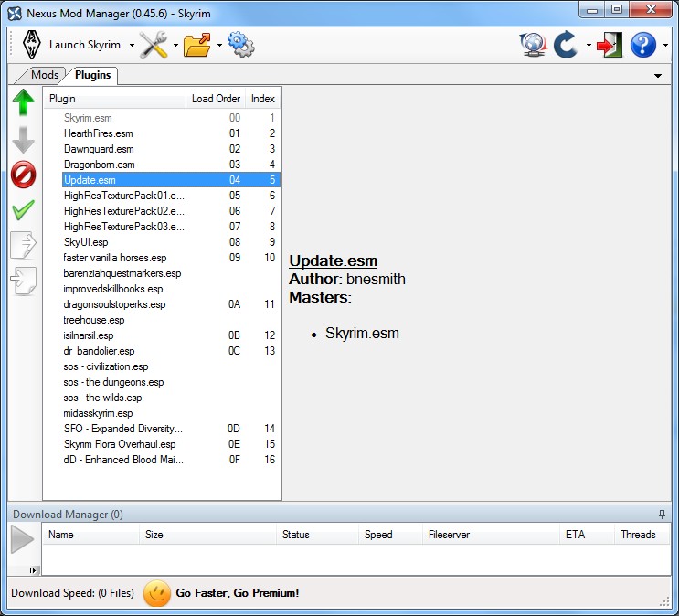Click the Fileserver column header

[491, 535]
